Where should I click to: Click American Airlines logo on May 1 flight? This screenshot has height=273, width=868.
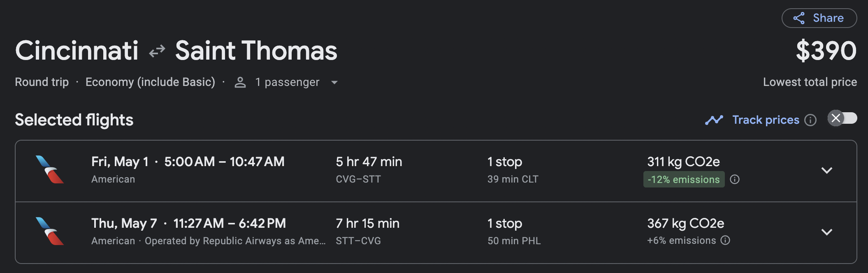click(x=49, y=169)
